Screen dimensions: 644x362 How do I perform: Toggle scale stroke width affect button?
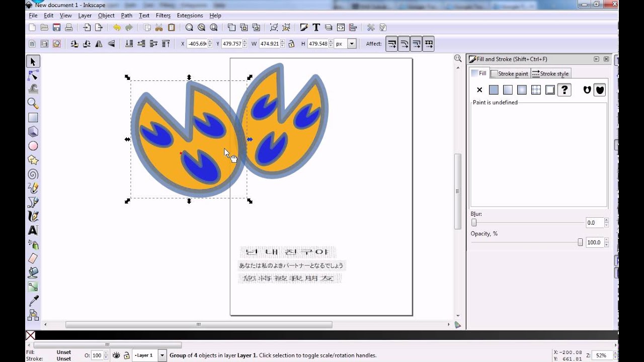click(392, 44)
